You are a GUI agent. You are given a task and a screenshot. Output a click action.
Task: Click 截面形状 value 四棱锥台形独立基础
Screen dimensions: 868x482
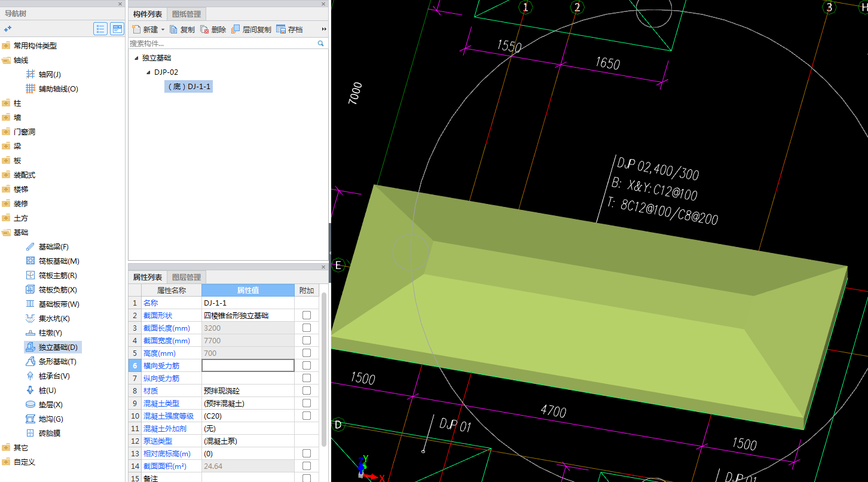coord(248,315)
